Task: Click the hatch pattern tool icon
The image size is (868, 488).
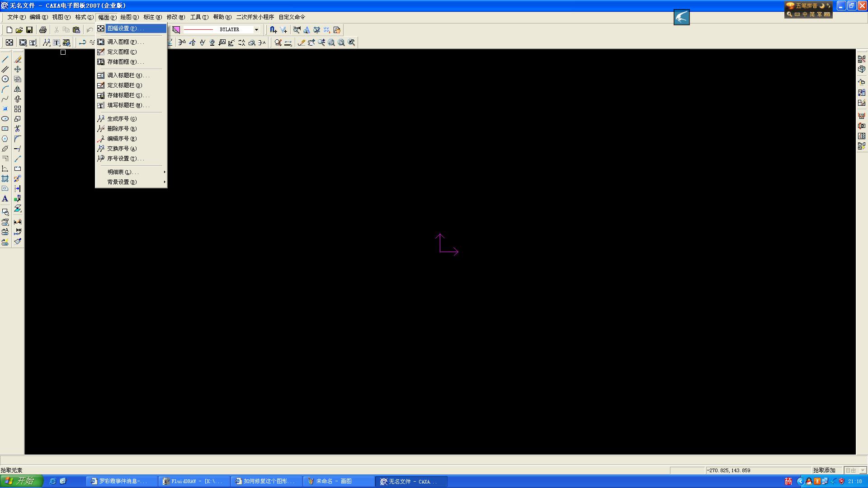Action: [5, 179]
